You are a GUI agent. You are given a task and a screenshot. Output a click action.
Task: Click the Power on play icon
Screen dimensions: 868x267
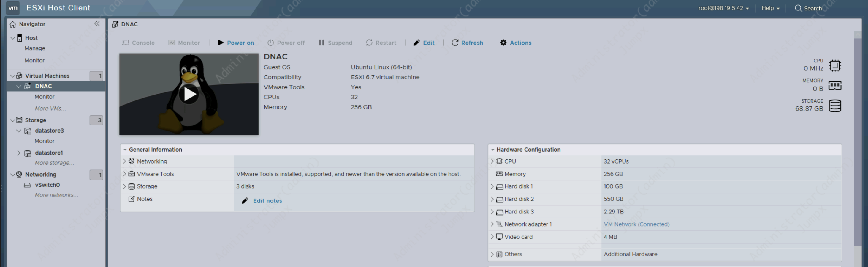(221, 43)
